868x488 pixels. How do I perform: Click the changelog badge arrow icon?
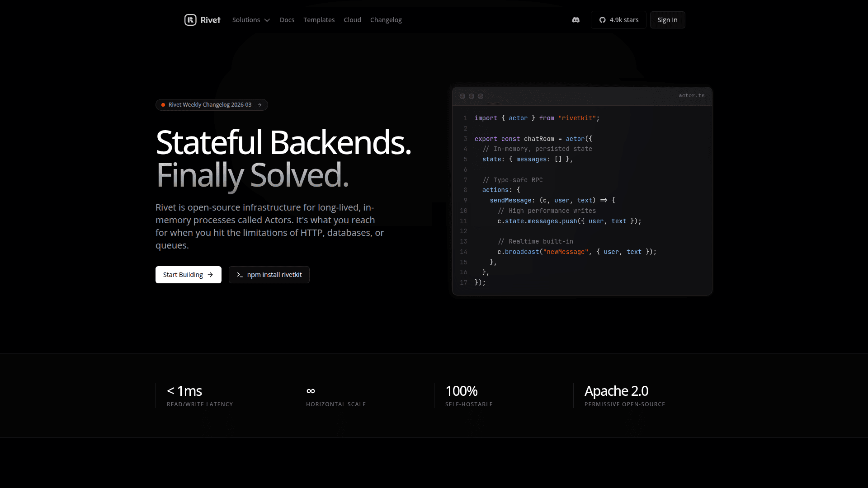[x=259, y=105]
